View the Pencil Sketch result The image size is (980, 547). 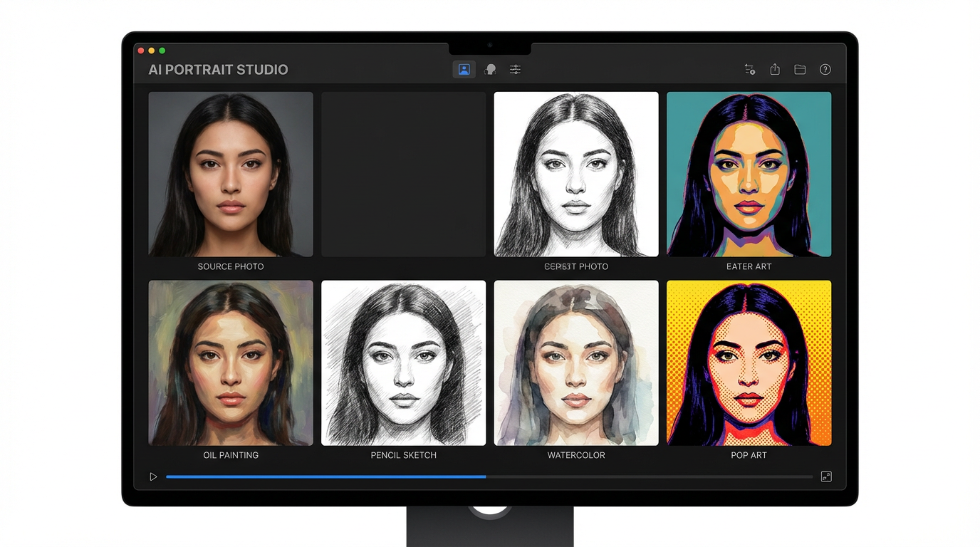[403, 363]
